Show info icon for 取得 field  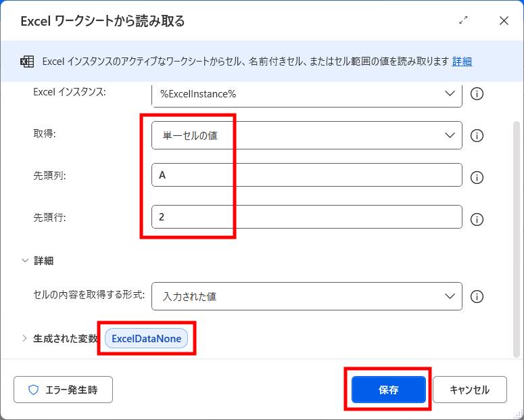pyautogui.click(x=477, y=136)
